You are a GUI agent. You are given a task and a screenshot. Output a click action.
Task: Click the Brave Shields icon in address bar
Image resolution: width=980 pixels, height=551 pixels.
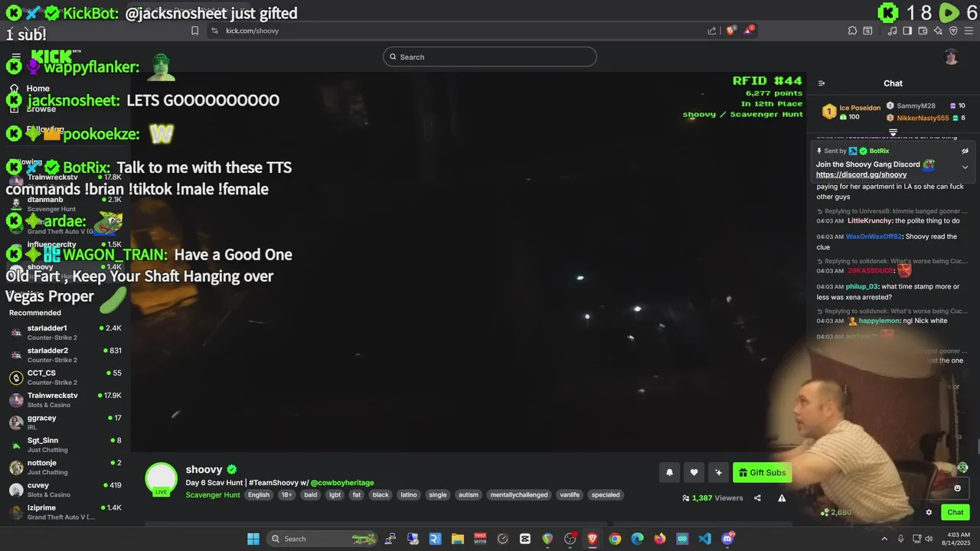[730, 30]
